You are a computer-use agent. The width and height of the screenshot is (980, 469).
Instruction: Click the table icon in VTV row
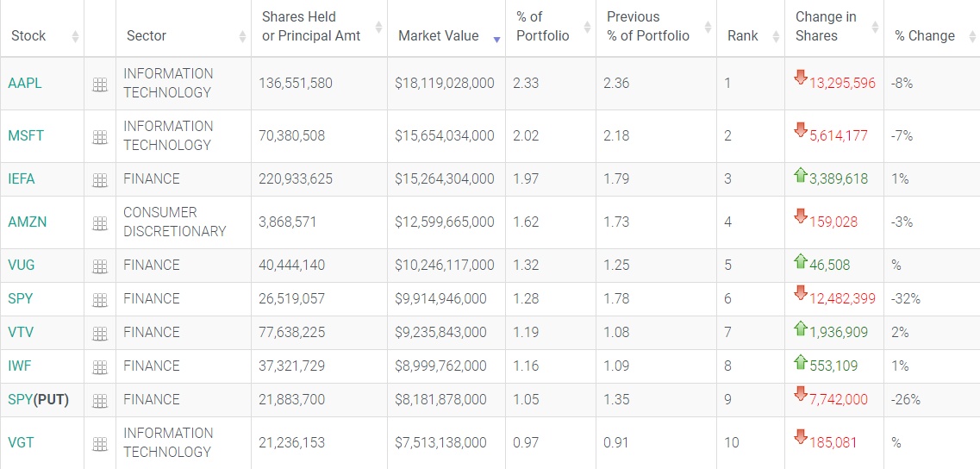coord(100,334)
